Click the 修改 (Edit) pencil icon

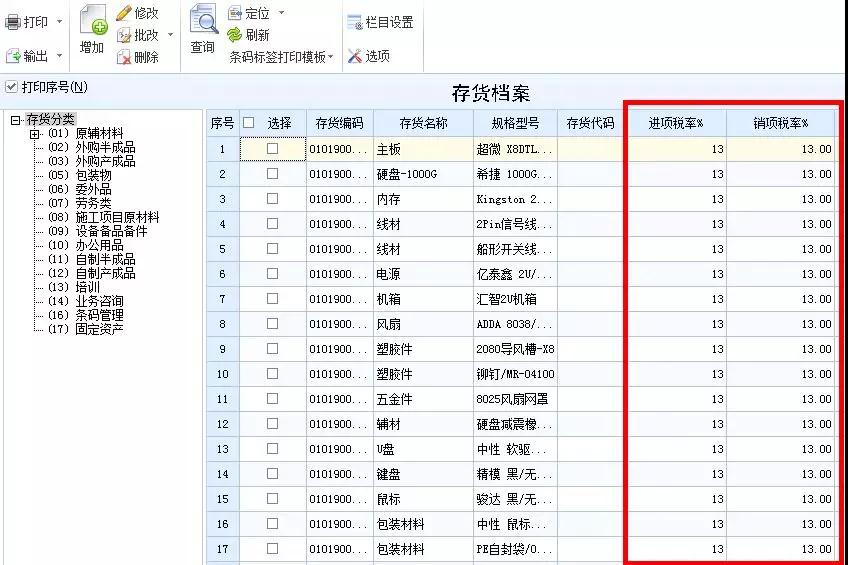point(124,13)
